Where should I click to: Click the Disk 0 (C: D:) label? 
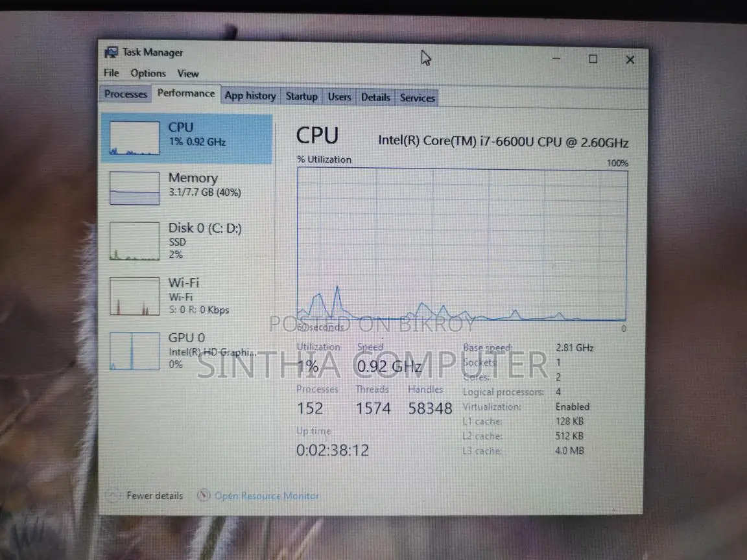pyautogui.click(x=205, y=228)
